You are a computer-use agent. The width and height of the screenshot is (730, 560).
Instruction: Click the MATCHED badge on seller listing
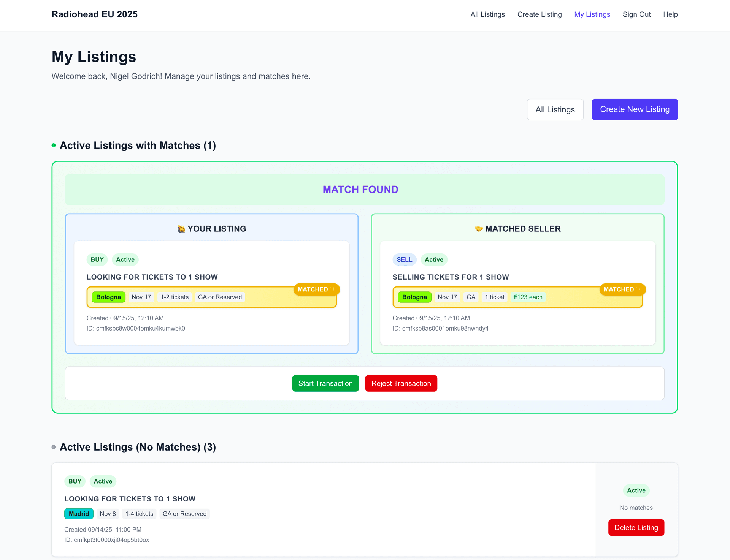tap(622, 289)
